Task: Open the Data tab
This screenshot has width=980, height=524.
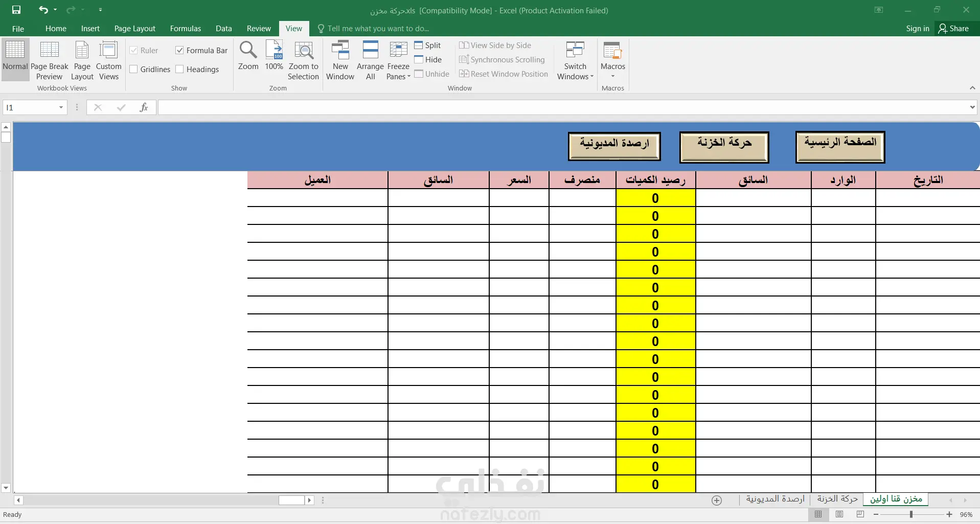Action: [224, 29]
